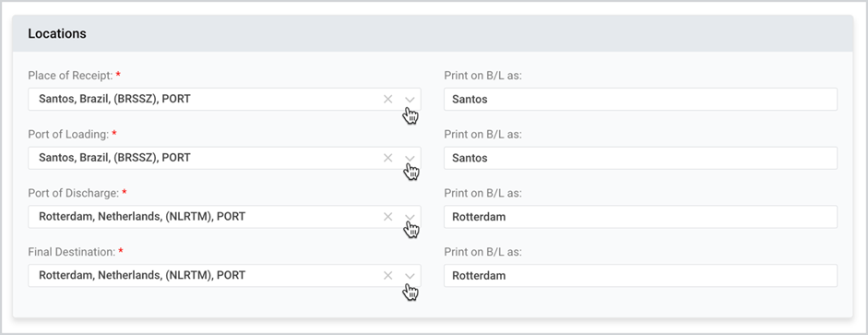This screenshot has height=335, width=868.
Task: Focus the Rotterdam B/L field for Final Destination
Action: 640,275
